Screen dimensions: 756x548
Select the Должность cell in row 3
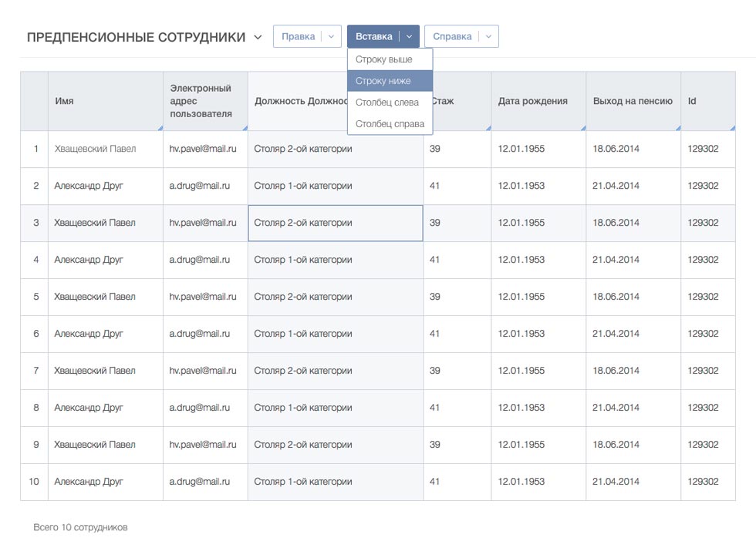click(335, 223)
